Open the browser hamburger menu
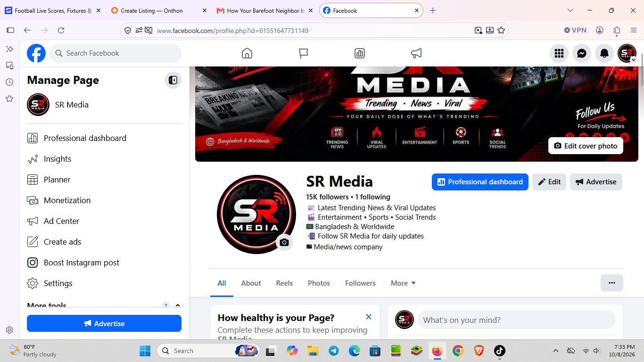The height and width of the screenshot is (362, 644). point(634,30)
